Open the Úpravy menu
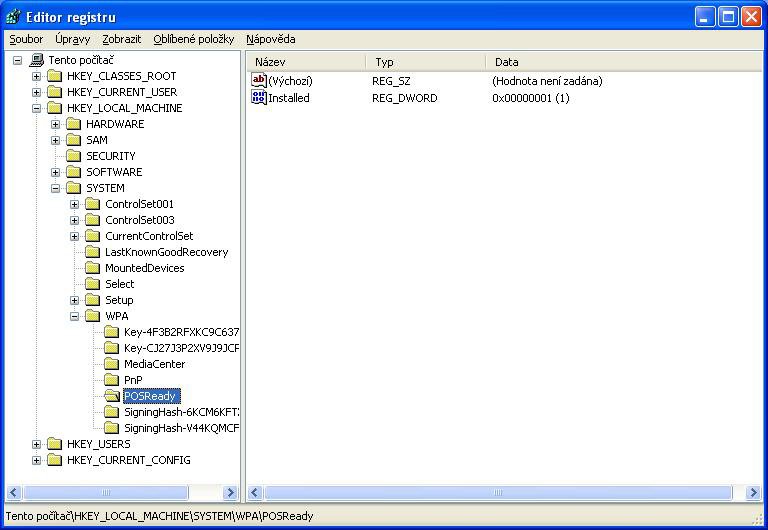 coord(72,39)
